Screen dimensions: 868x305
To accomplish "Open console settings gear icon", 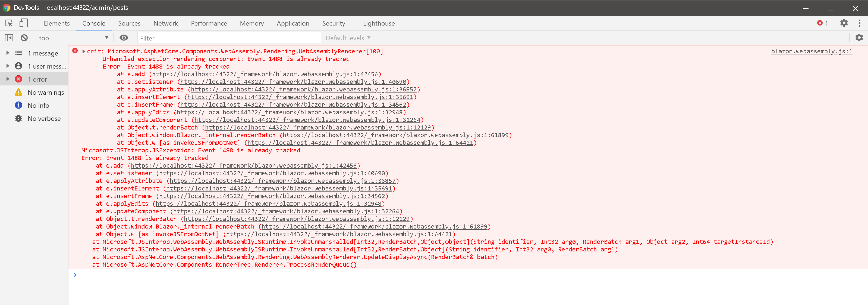I will (x=859, y=38).
